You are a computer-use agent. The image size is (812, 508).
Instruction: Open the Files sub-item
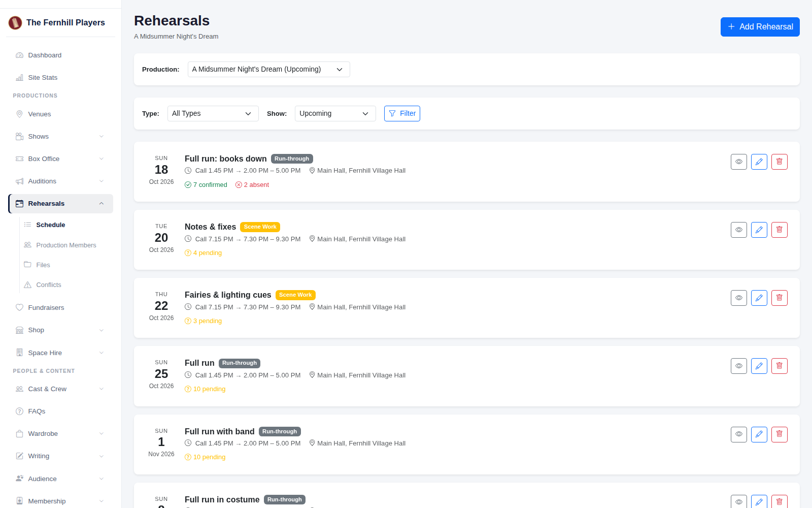tap(66, 265)
